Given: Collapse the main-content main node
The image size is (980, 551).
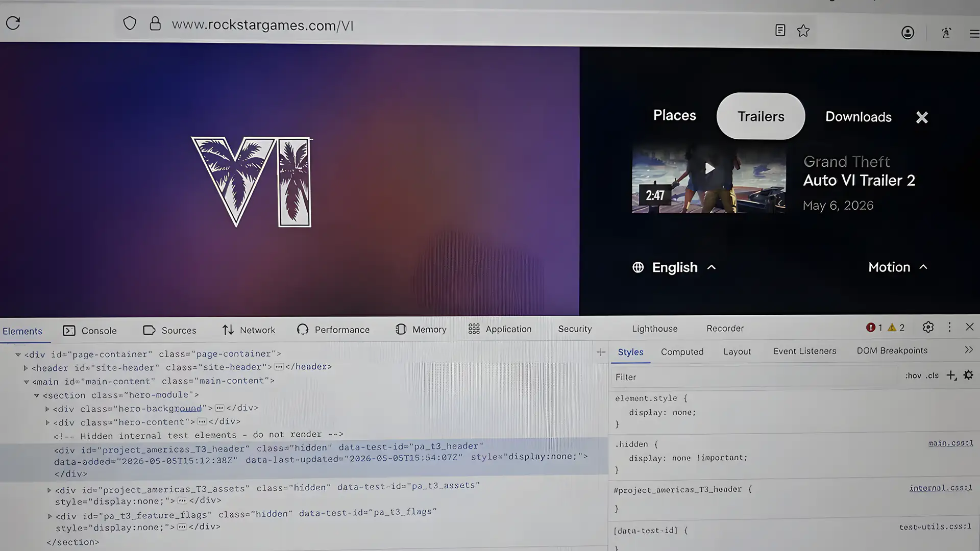Looking at the screenshot, I should coord(26,382).
